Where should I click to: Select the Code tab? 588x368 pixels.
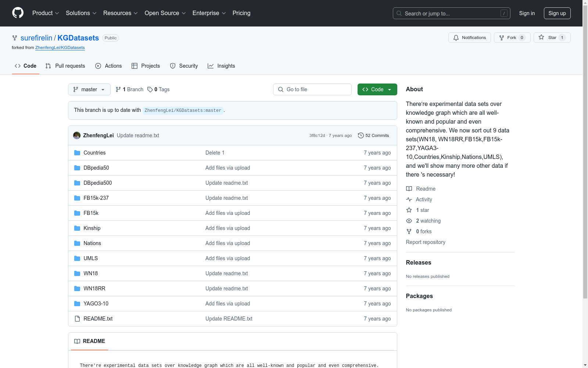click(25, 66)
